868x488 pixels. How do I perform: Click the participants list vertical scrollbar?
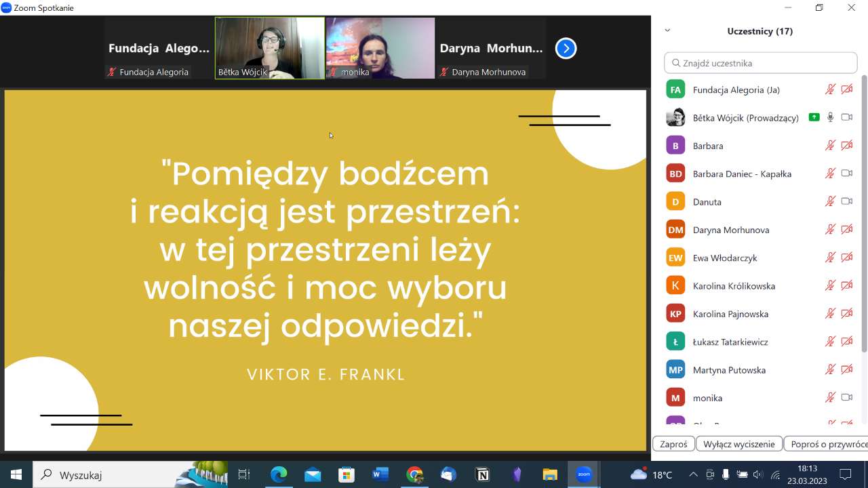pyautogui.click(x=863, y=217)
